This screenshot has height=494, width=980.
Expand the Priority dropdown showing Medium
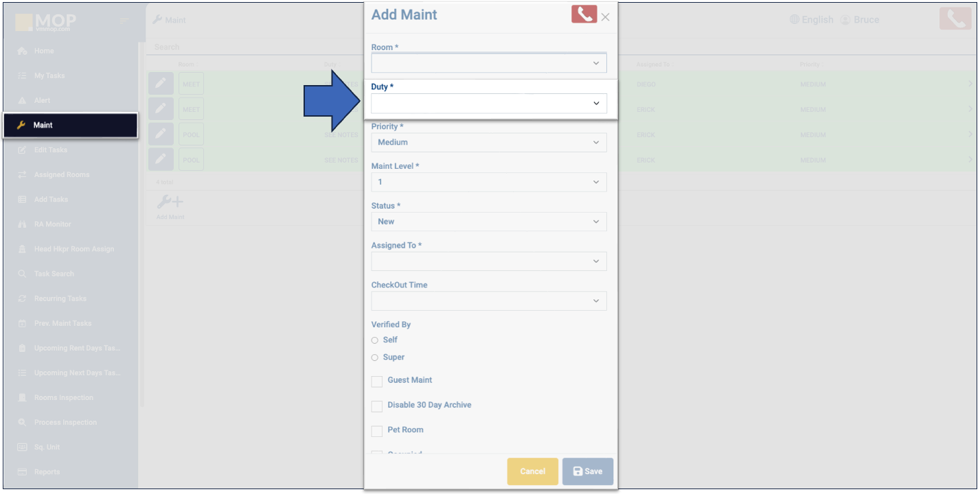488,143
